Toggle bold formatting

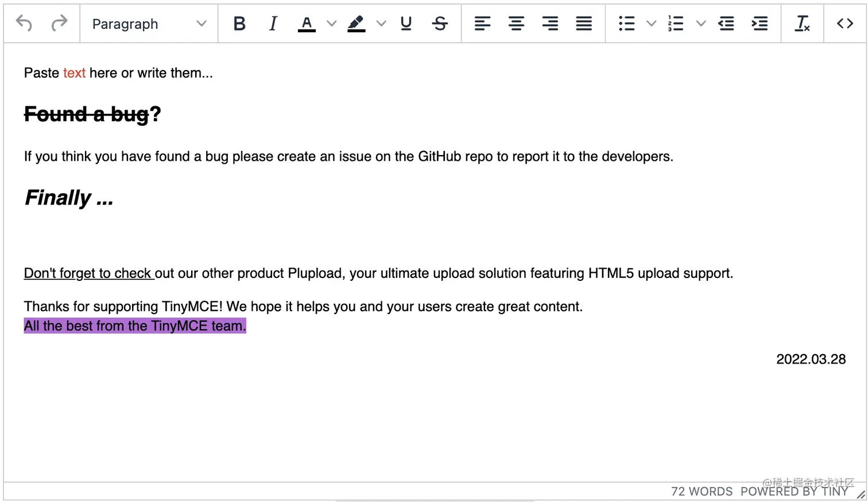(239, 24)
